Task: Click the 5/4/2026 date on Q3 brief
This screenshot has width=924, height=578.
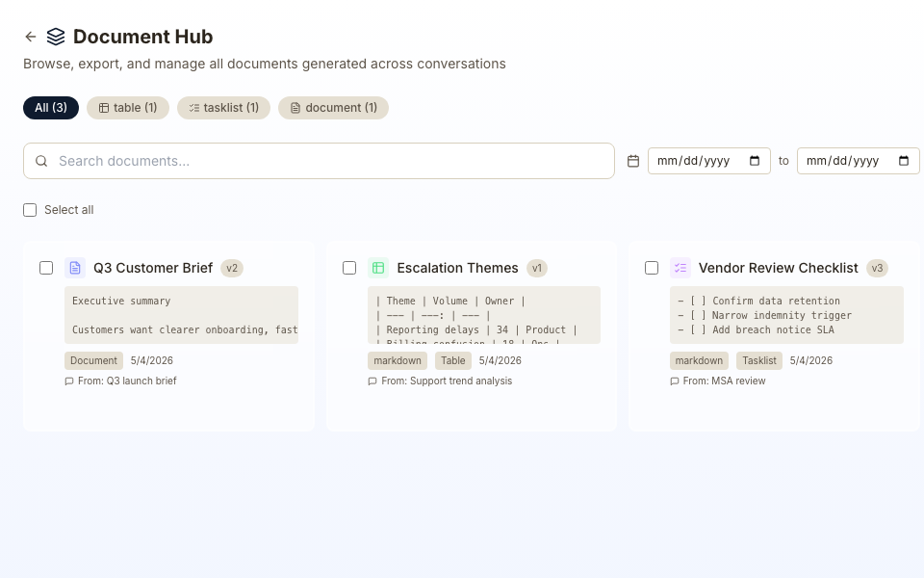Action: (152, 360)
